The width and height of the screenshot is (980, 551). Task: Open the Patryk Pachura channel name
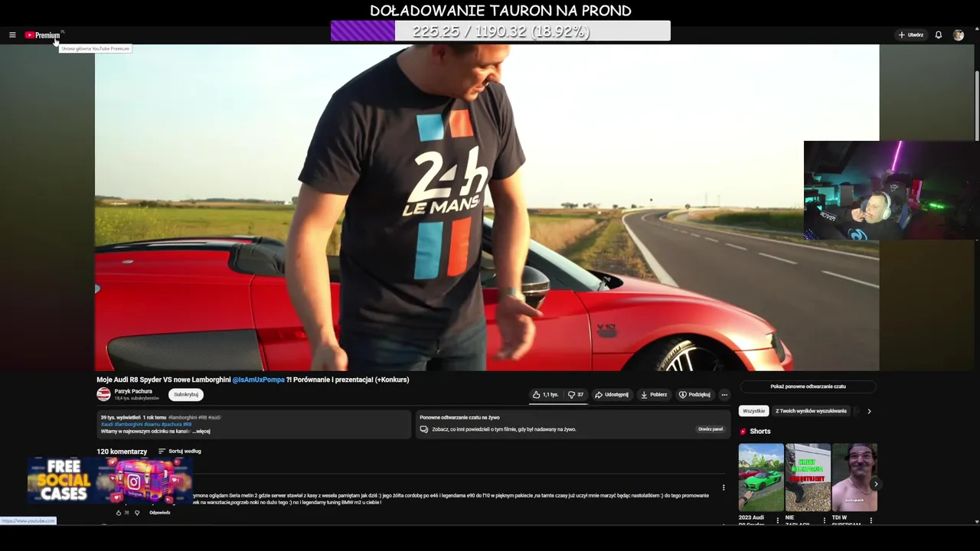click(133, 391)
